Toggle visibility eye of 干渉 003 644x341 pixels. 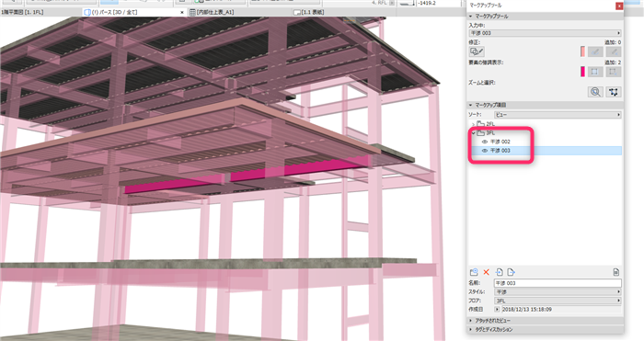tap(485, 151)
